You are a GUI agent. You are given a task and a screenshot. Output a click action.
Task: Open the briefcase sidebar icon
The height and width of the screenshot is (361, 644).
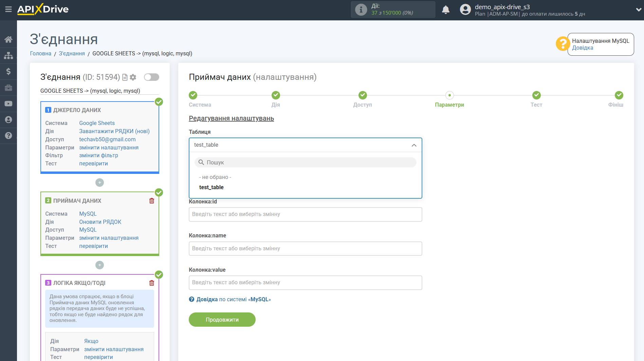click(8, 88)
